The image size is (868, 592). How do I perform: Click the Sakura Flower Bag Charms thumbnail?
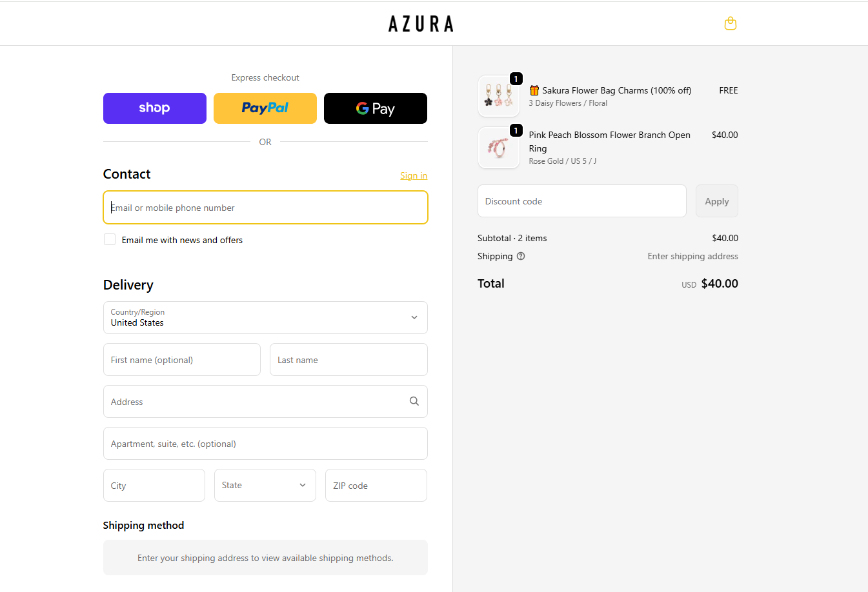point(498,95)
